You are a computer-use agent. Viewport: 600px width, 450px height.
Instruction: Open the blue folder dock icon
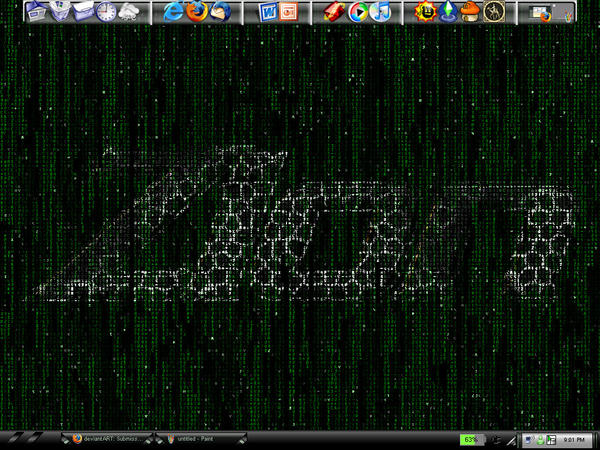click(83, 11)
